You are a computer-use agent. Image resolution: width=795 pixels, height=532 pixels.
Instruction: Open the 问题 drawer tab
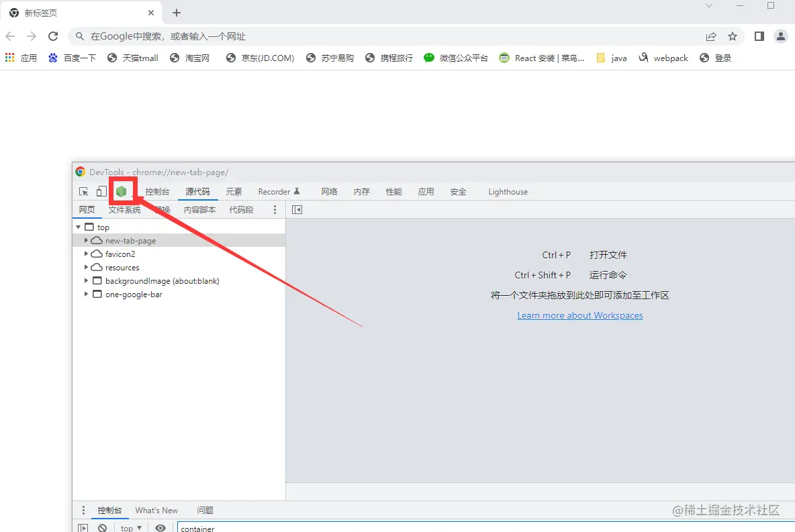click(205, 511)
